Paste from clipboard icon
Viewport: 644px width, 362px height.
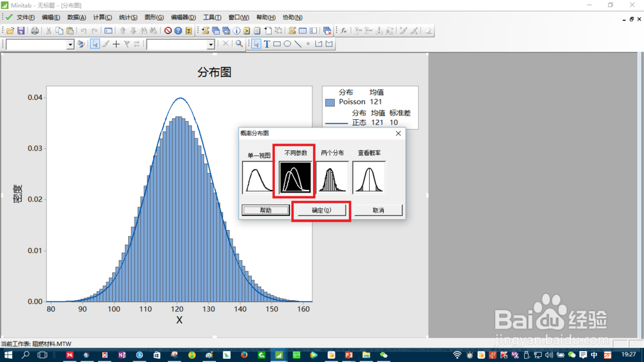point(70,31)
